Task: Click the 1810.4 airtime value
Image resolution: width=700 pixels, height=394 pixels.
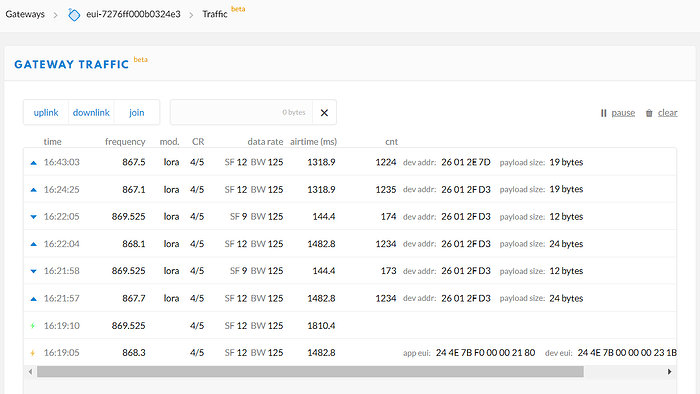Action: (321, 325)
